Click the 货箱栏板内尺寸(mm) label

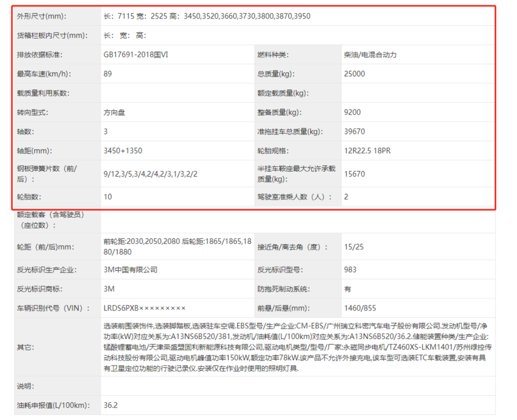coord(53,35)
